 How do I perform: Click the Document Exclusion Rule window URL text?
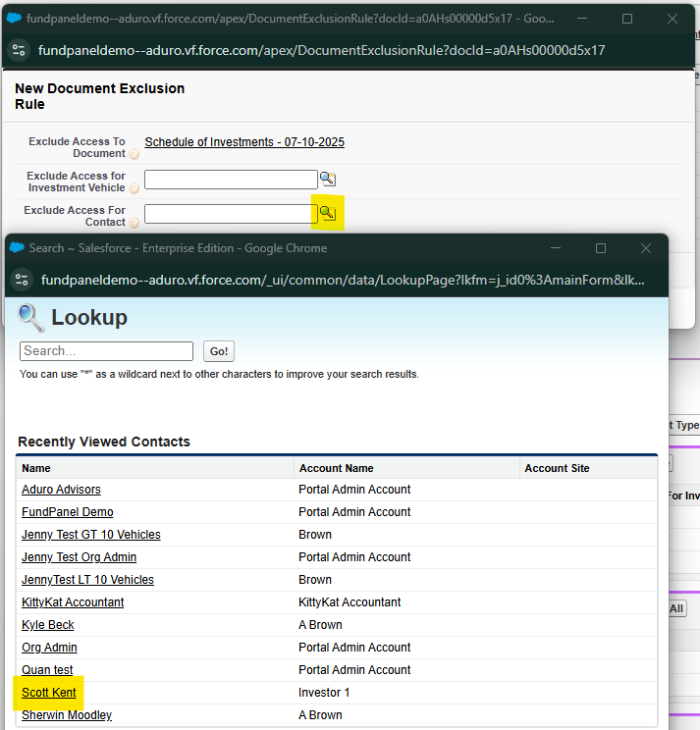tap(321, 50)
